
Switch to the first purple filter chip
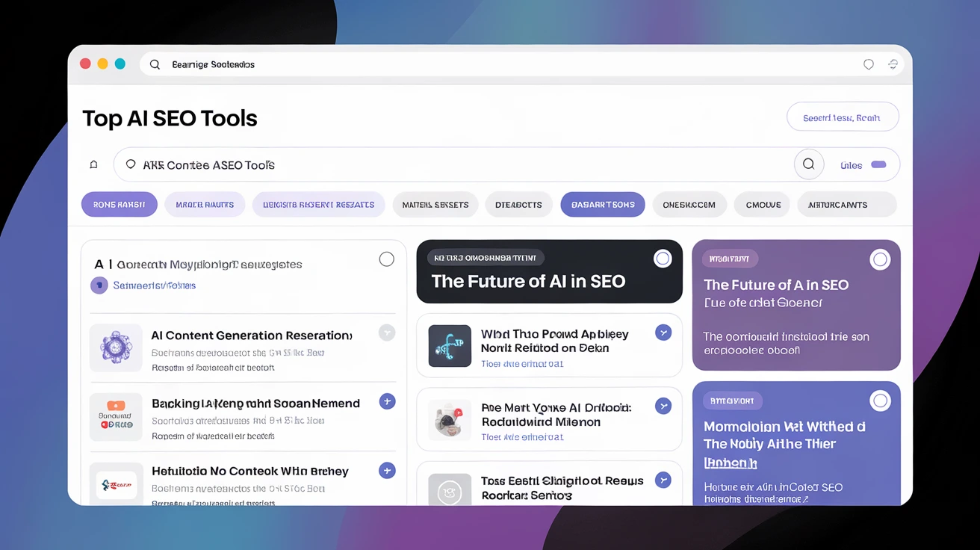coord(119,204)
